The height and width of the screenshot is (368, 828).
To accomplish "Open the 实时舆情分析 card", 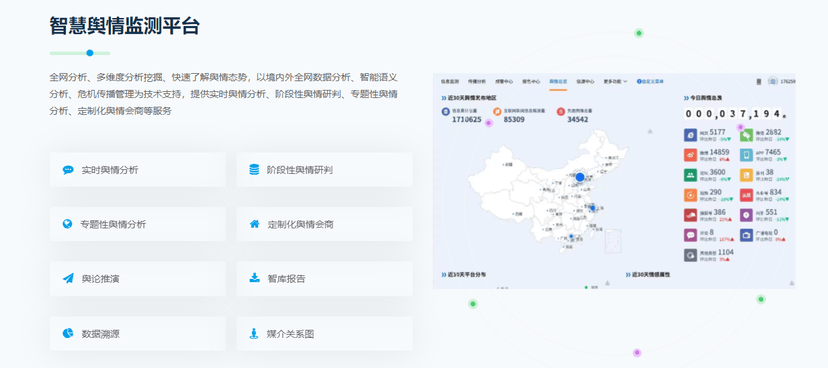I will tap(138, 169).
